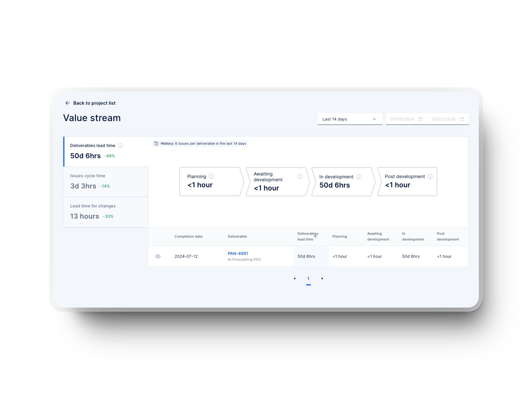
Task: Select page 1 in the pagination control
Action: [308, 278]
